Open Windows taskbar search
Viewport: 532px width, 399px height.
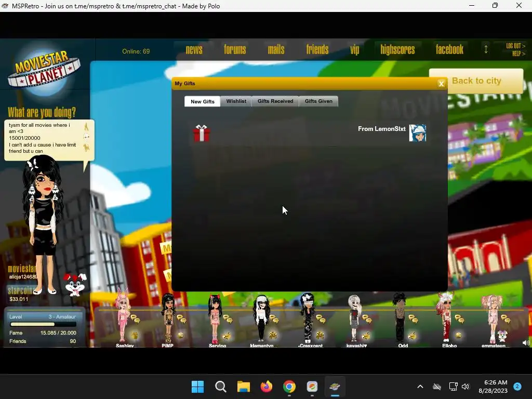click(x=220, y=387)
